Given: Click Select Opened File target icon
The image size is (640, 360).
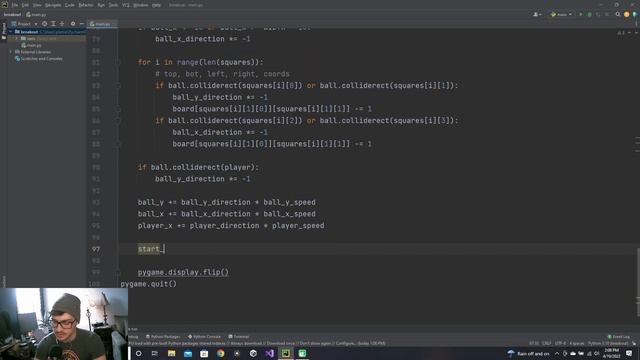Looking at the screenshot, I should [44, 24].
